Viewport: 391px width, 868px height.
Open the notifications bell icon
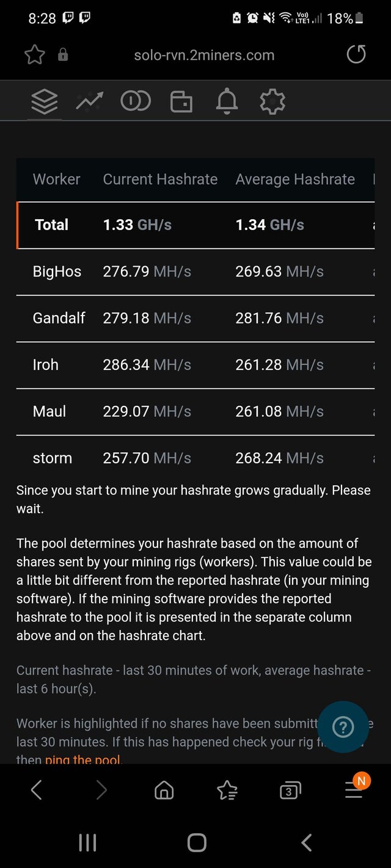pyautogui.click(x=227, y=101)
